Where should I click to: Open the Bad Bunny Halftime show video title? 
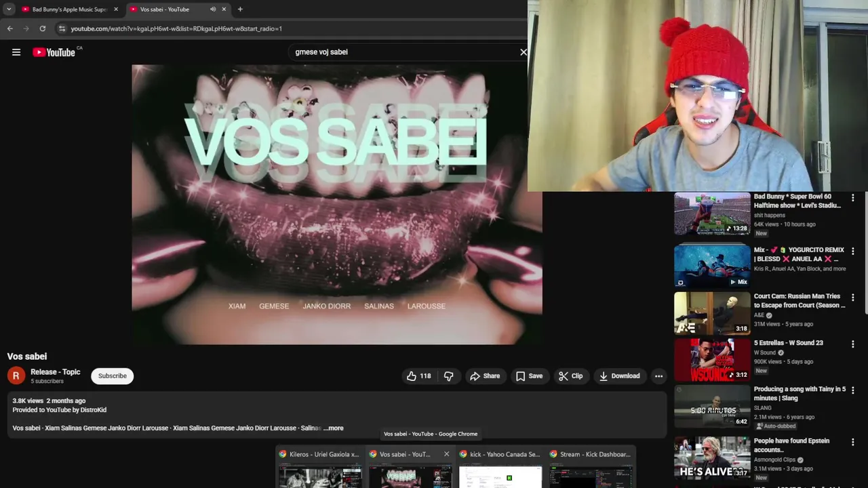click(x=797, y=201)
